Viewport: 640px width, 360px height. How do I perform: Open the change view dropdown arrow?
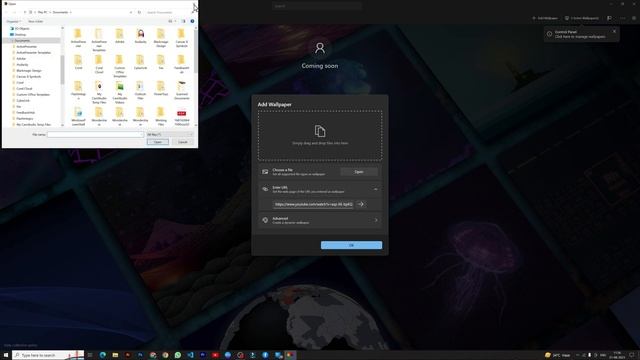[176, 21]
